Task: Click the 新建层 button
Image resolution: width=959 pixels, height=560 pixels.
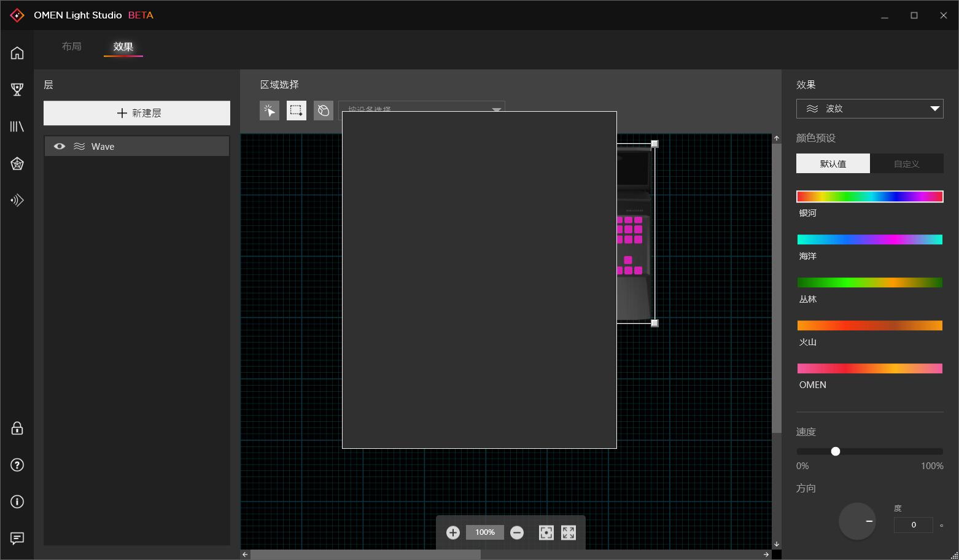Action: pos(136,113)
